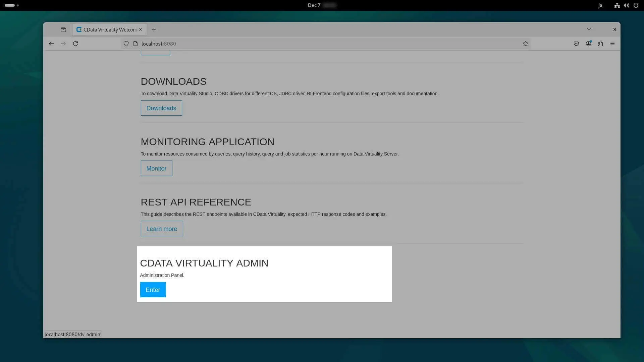The height and width of the screenshot is (362, 644).
Task: Open the extensions puzzle icon
Action: [600, 44]
